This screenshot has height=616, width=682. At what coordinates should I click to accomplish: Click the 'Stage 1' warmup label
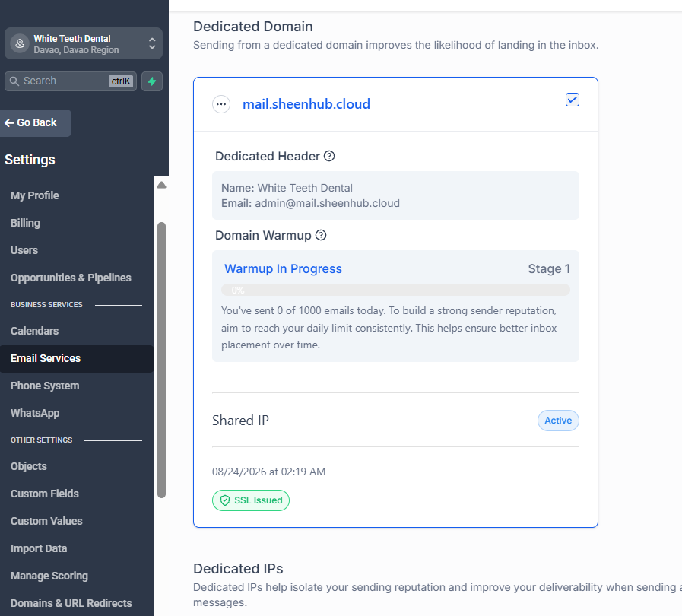pyautogui.click(x=549, y=269)
